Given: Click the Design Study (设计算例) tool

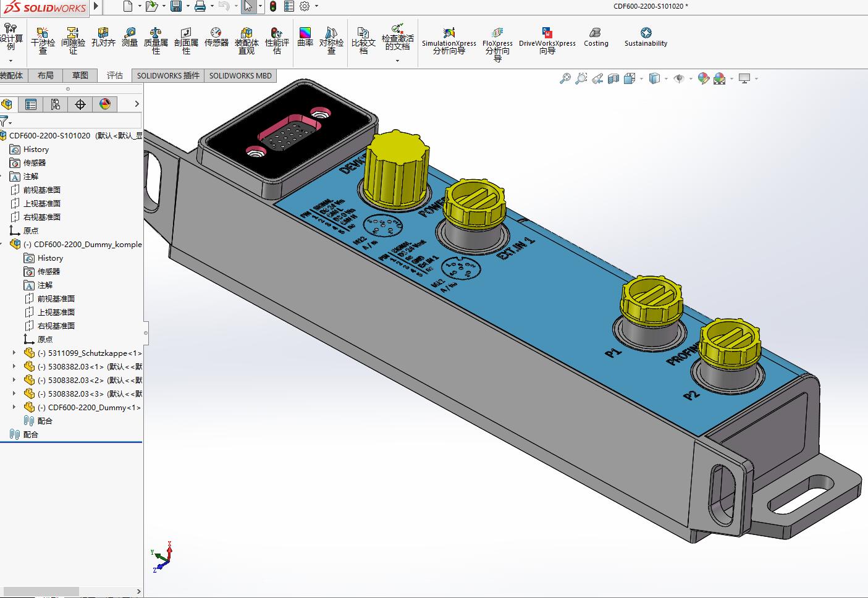Looking at the screenshot, I should pos(11,37).
